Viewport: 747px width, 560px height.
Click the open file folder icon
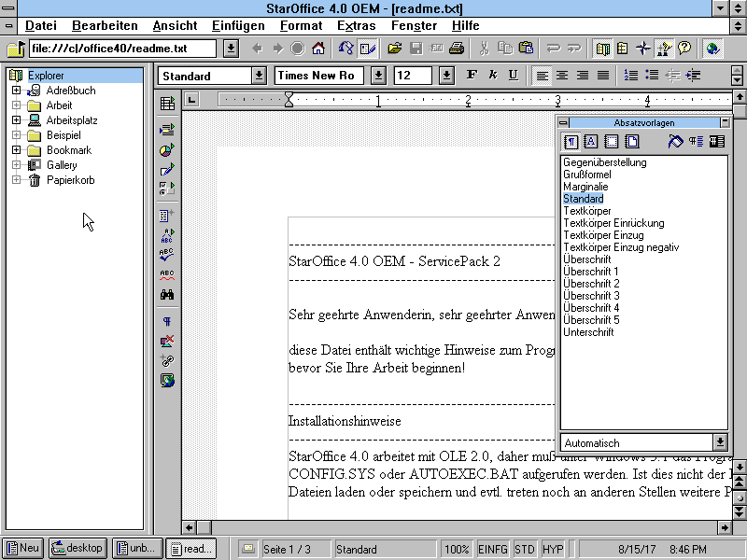[394, 49]
